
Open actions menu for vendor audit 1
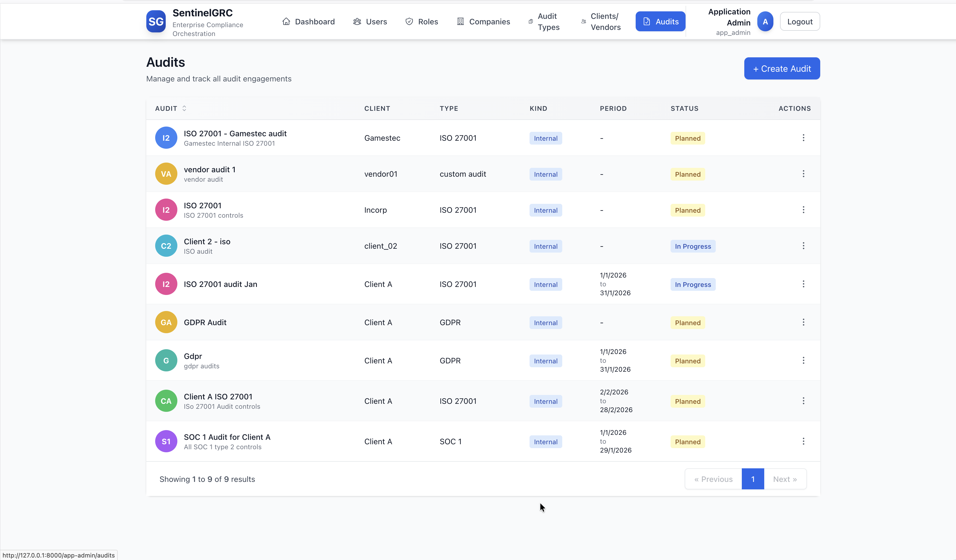point(803,174)
